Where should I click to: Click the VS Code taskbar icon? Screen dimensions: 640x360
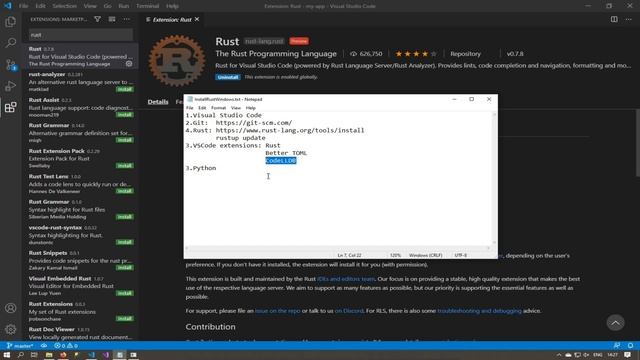tap(91, 355)
